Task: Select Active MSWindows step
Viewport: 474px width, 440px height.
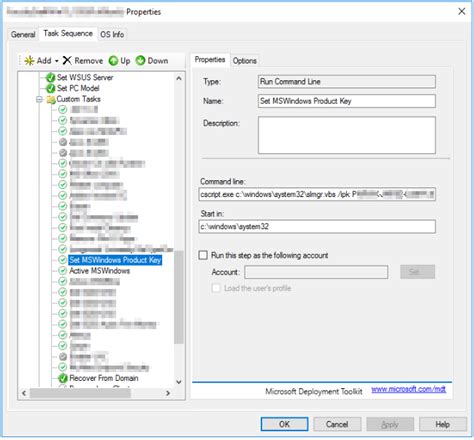Action: 99,271
